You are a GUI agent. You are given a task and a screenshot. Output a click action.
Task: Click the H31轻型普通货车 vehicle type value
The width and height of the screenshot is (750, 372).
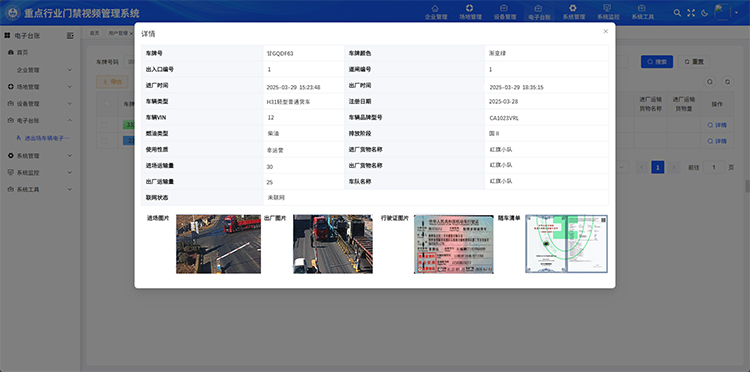tap(288, 102)
